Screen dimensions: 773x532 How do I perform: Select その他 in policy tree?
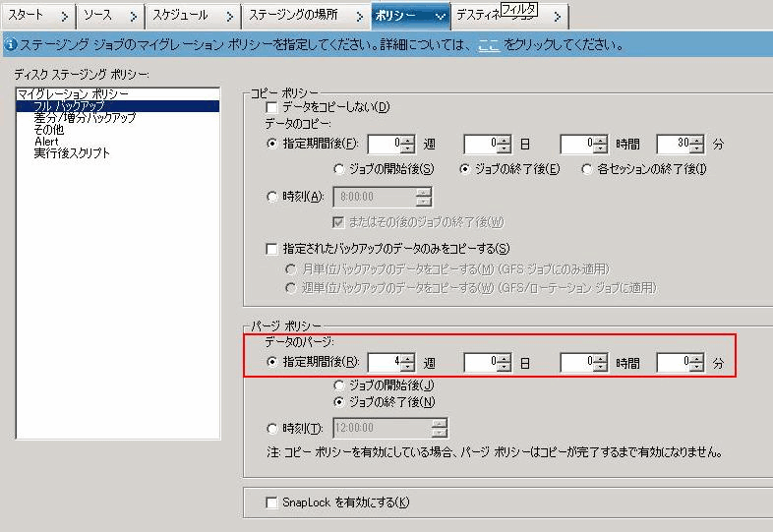[48, 129]
